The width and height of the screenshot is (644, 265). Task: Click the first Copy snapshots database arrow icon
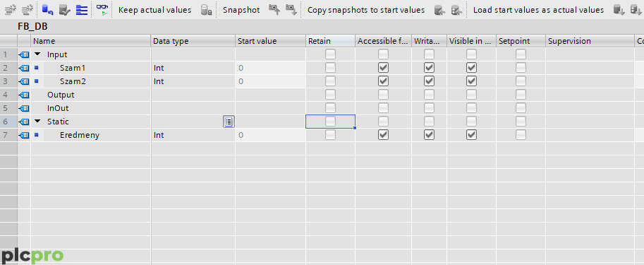[x=440, y=9]
